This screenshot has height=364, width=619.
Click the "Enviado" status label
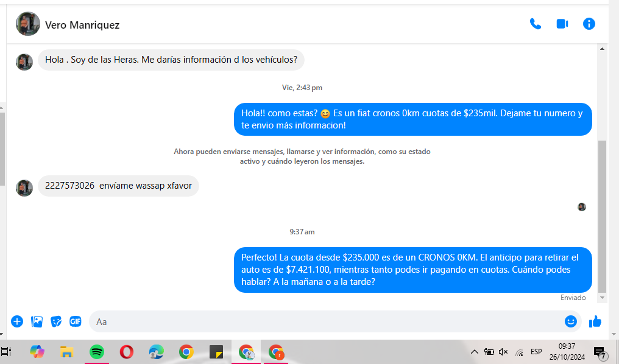coord(573,298)
